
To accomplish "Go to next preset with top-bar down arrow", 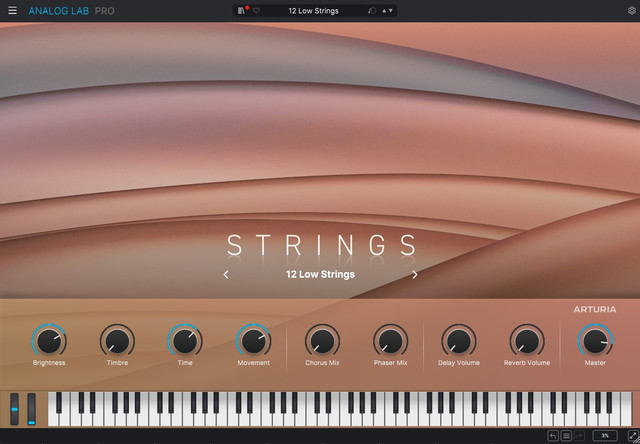I will click(x=391, y=11).
